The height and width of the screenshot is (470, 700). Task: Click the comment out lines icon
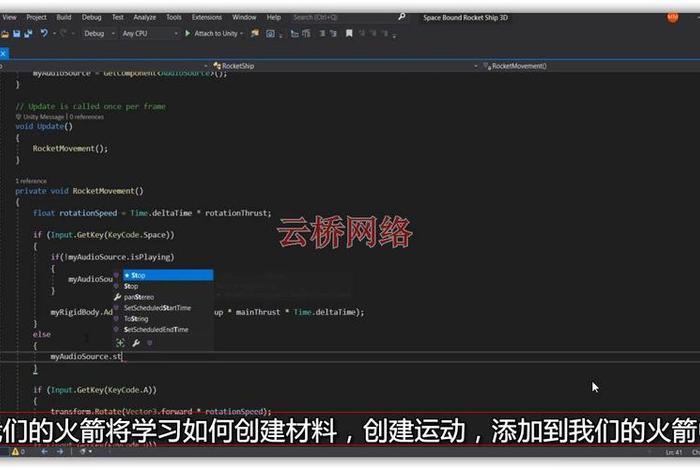(x=322, y=33)
